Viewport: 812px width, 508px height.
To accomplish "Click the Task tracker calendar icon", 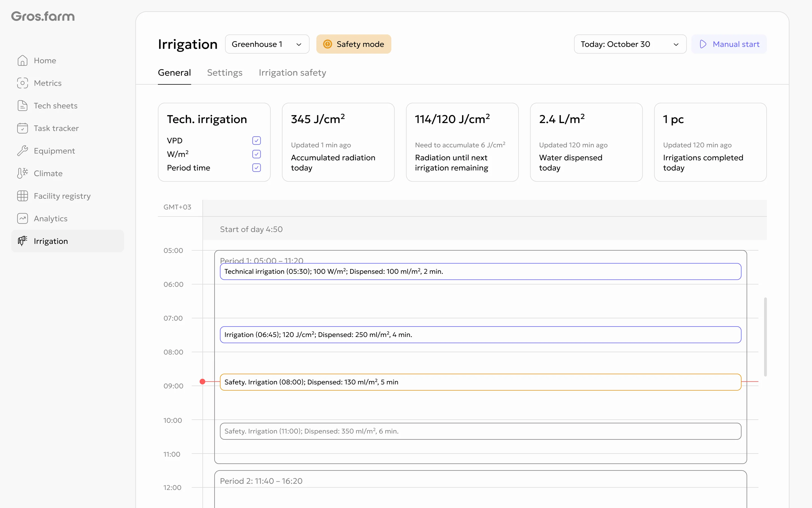I will coord(23,128).
